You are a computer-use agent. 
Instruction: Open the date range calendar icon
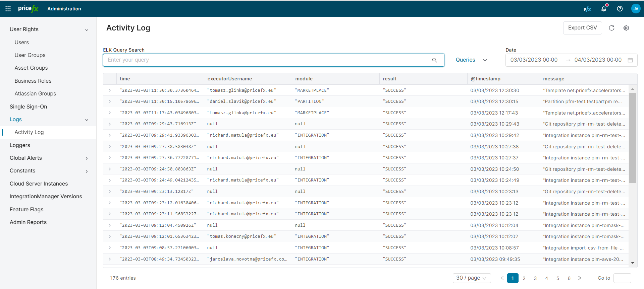pos(630,60)
